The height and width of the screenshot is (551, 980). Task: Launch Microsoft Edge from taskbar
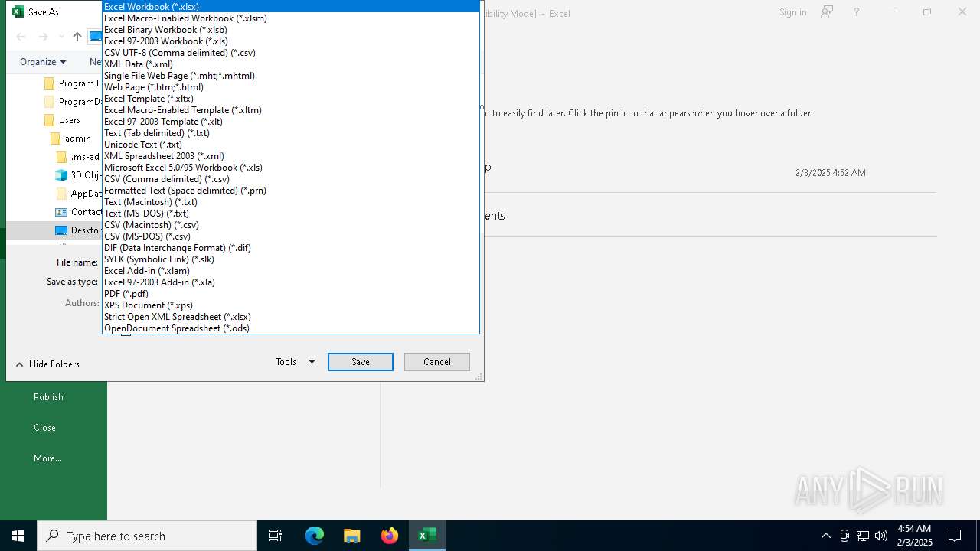tap(315, 536)
